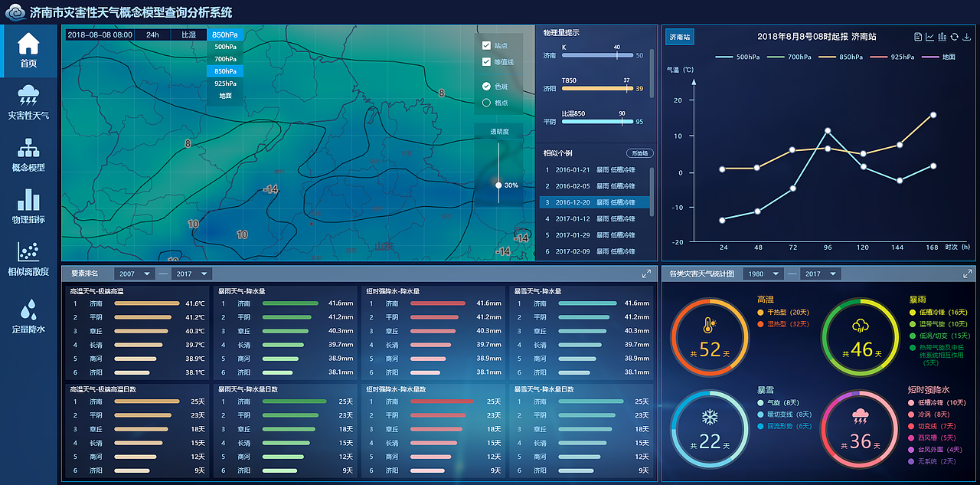980x485 pixels.
Task: Open 相似离散度 scatter plot sidebar icon
Action: pos(28,251)
